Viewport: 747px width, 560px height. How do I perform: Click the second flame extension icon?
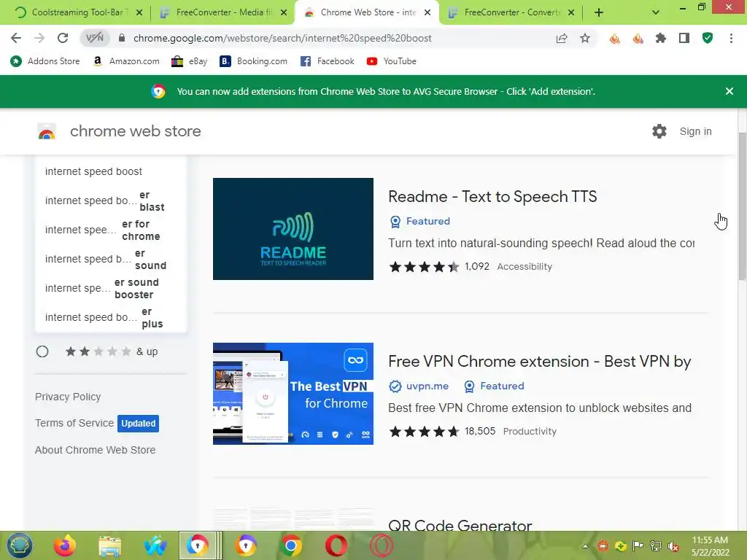[x=638, y=38]
